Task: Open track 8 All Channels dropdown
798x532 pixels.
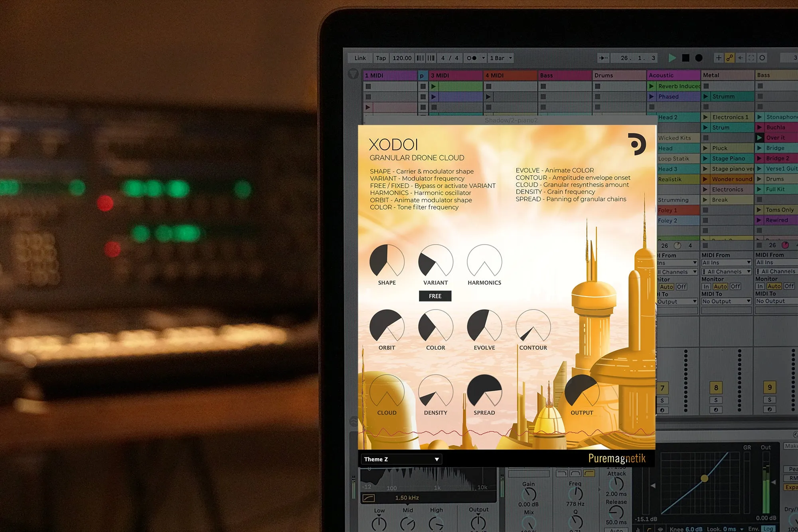Action: 727,272
